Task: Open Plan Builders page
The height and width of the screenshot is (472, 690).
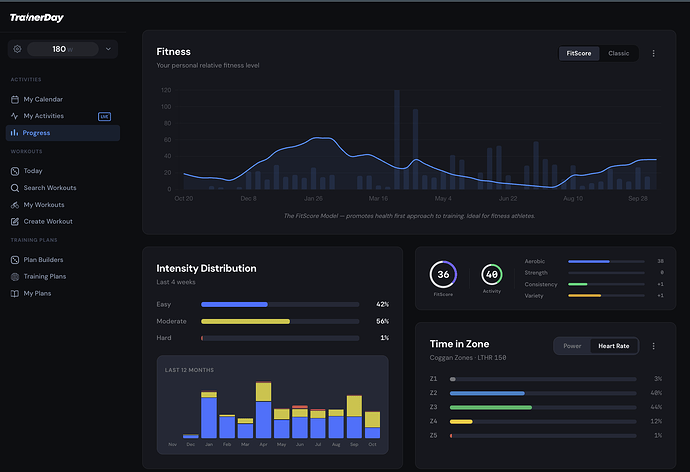Action: click(43, 260)
